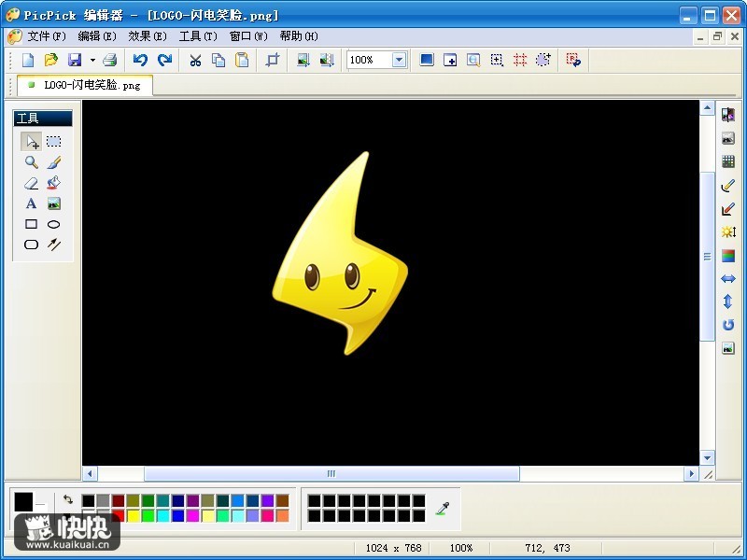The width and height of the screenshot is (747, 560).
Task: Click the top effect icon in the right sidebar
Action: [x=728, y=115]
